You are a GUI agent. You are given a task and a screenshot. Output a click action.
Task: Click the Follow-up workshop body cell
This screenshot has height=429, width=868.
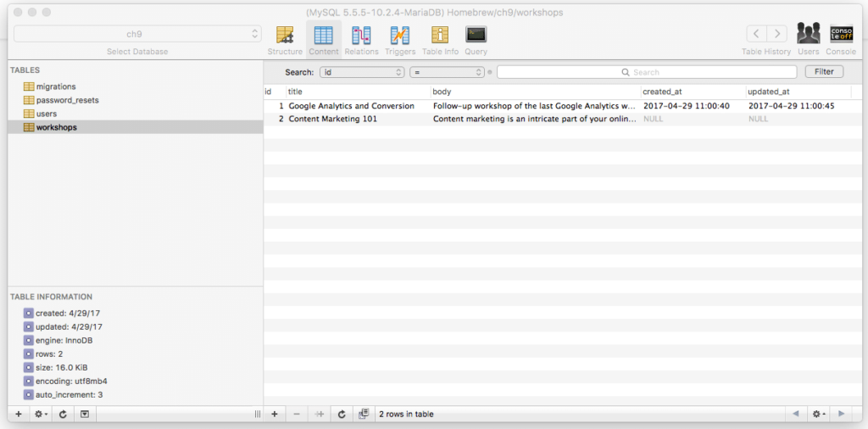tap(534, 106)
